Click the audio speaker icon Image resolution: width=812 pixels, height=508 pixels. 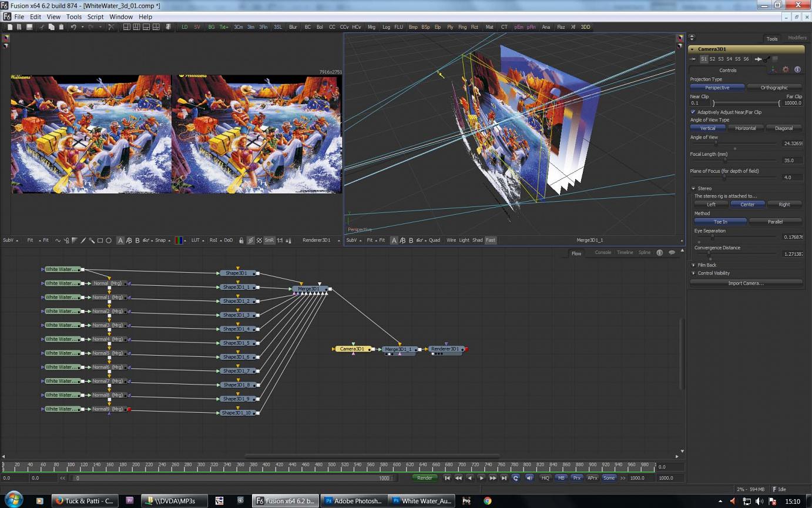coord(529,478)
